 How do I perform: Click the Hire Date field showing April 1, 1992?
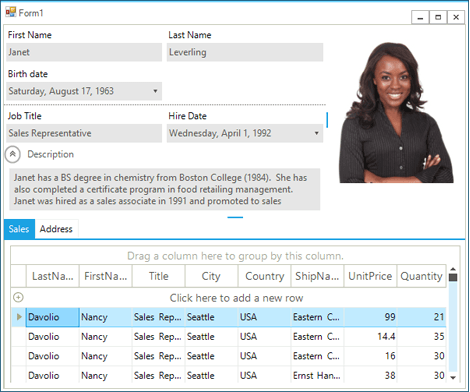[x=245, y=133]
